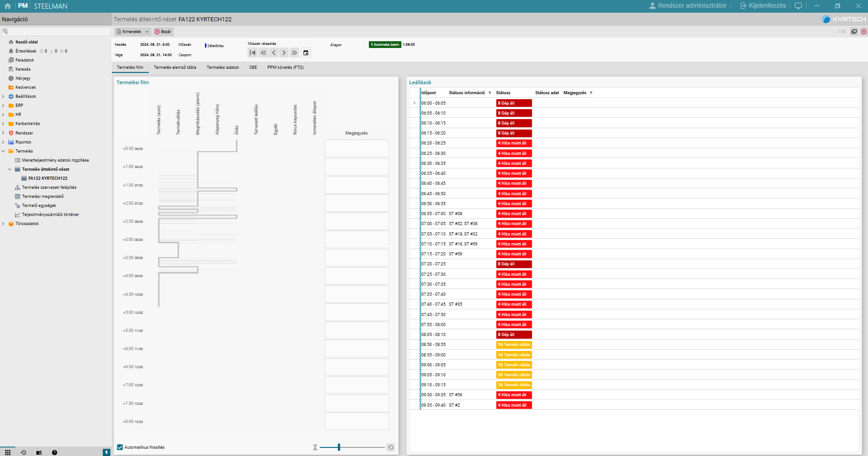Go to the next shift with the single right arrow

point(284,53)
